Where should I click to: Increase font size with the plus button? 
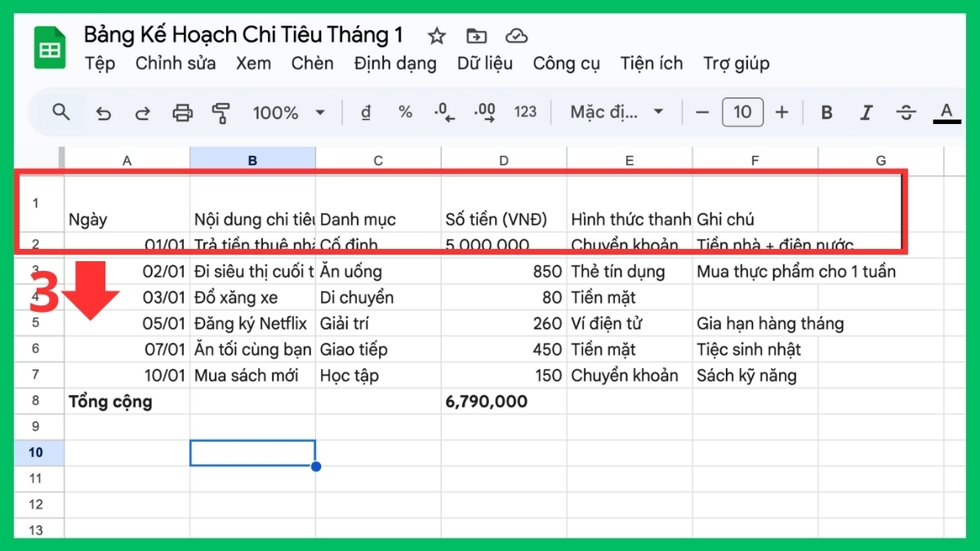click(782, 112)
